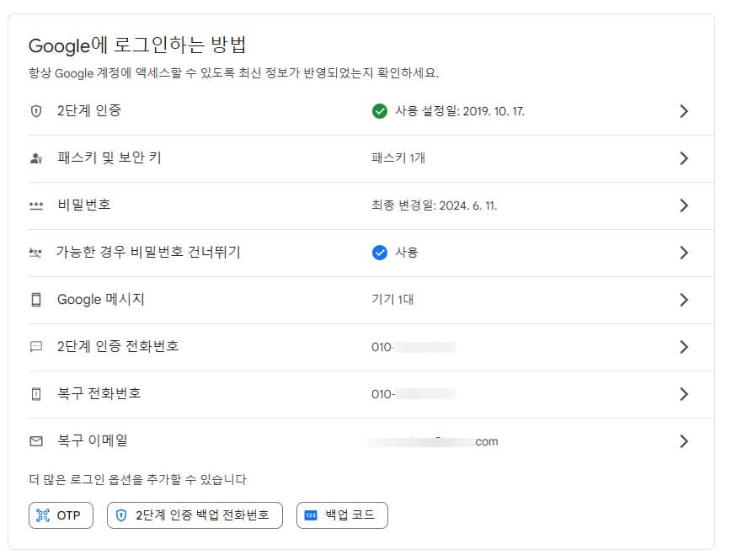
Task: Click the OTP button
Action: [61, 515]
